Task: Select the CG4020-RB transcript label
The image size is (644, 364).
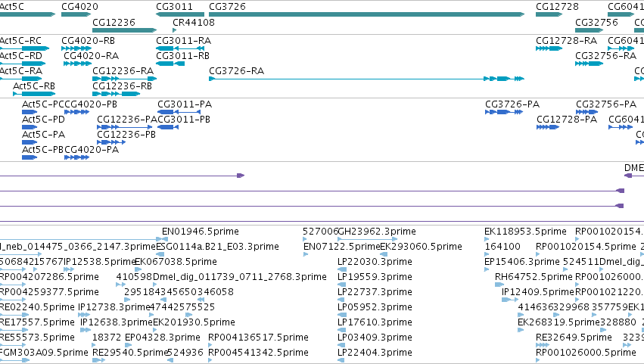Action: [88, 41]
